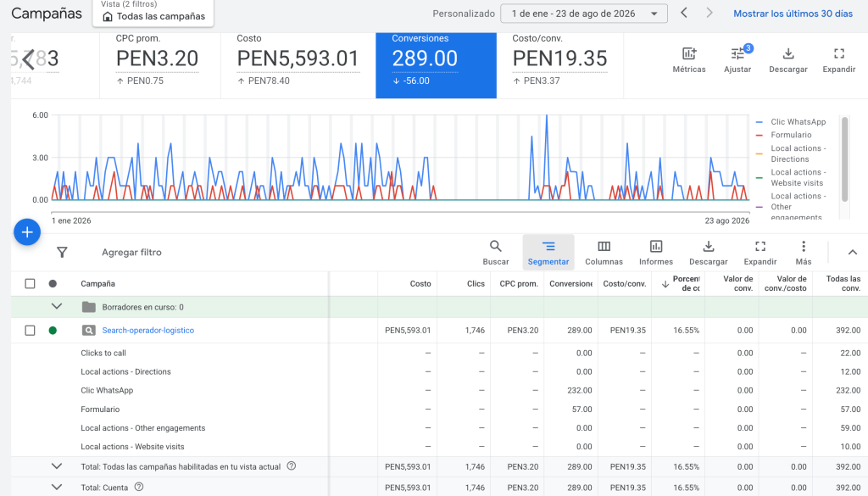Click the Borradores folder icon
868x496 pixels.
pyautogui.click(x=88, y=307)
